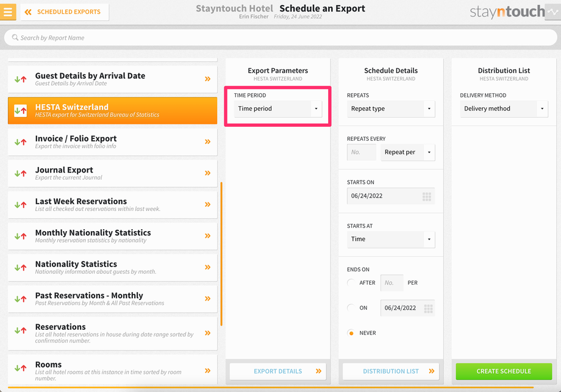Click the staytouch activity pulse icon
Viewport: 561px width, 392px height.
[553, 12]
